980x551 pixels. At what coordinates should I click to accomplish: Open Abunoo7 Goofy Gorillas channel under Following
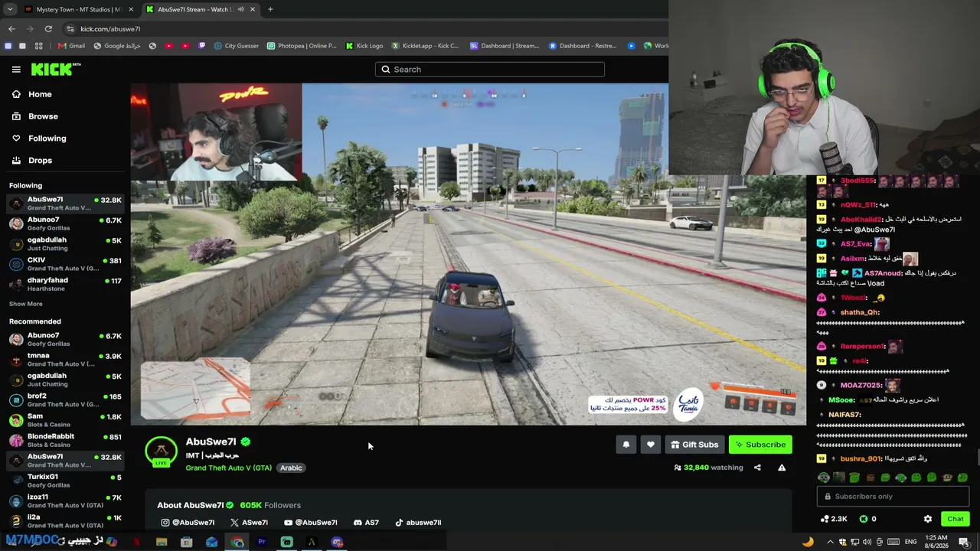point(65,223)
